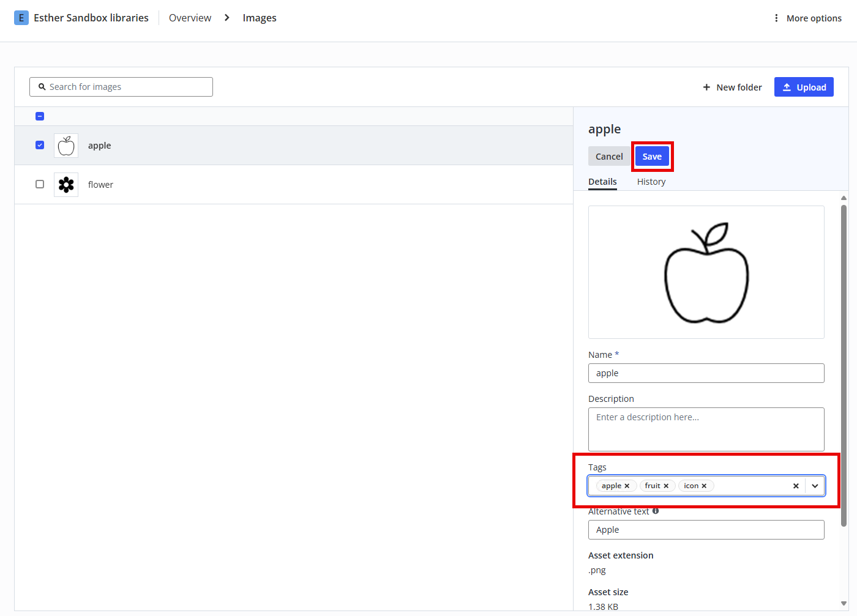
Task: Open the apple thumbnail in list
Action: (x=66, y=146)
